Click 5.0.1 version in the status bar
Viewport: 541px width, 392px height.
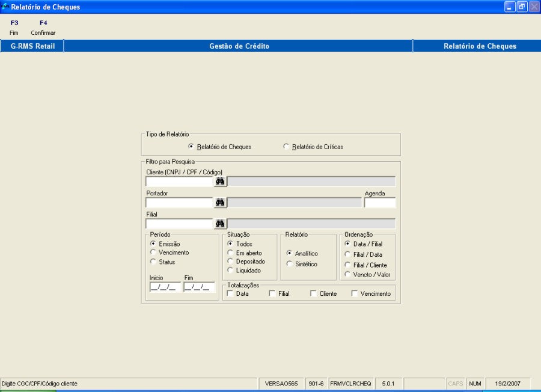[x=388, y=384]
